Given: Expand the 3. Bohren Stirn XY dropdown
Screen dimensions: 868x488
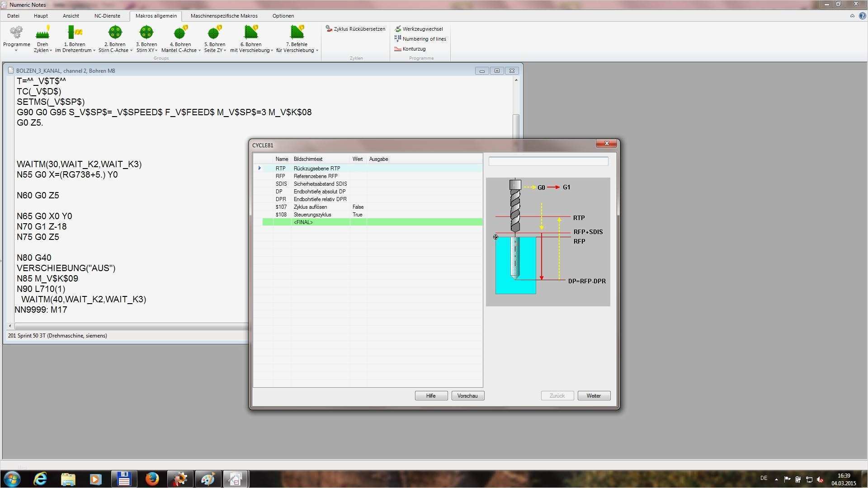Looking at the screenshot, I should 156,51.
